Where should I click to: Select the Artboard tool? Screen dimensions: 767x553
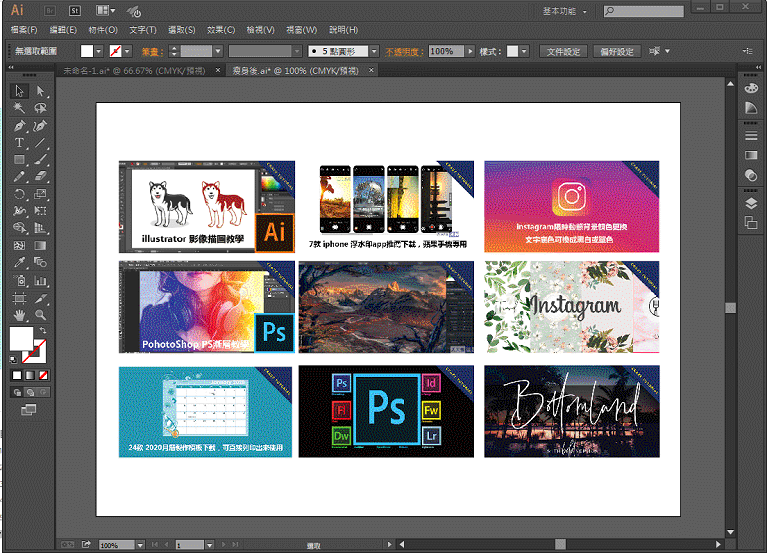point(19,298)
